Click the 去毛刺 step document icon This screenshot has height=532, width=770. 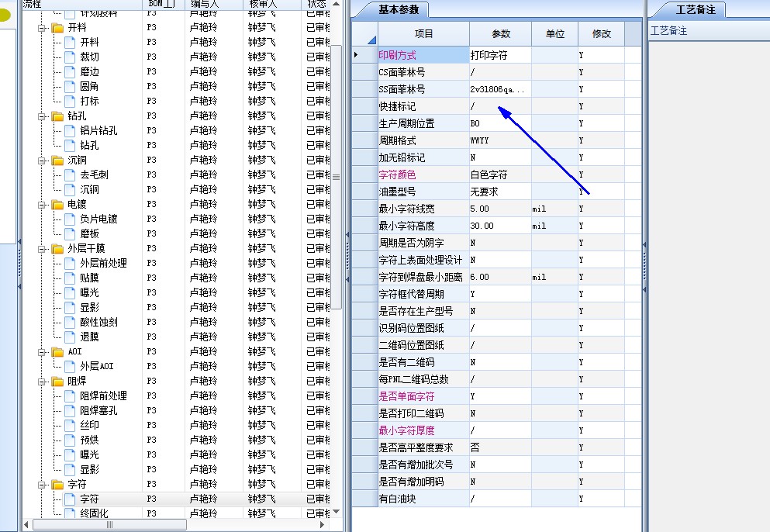click(x=71, y=174)
